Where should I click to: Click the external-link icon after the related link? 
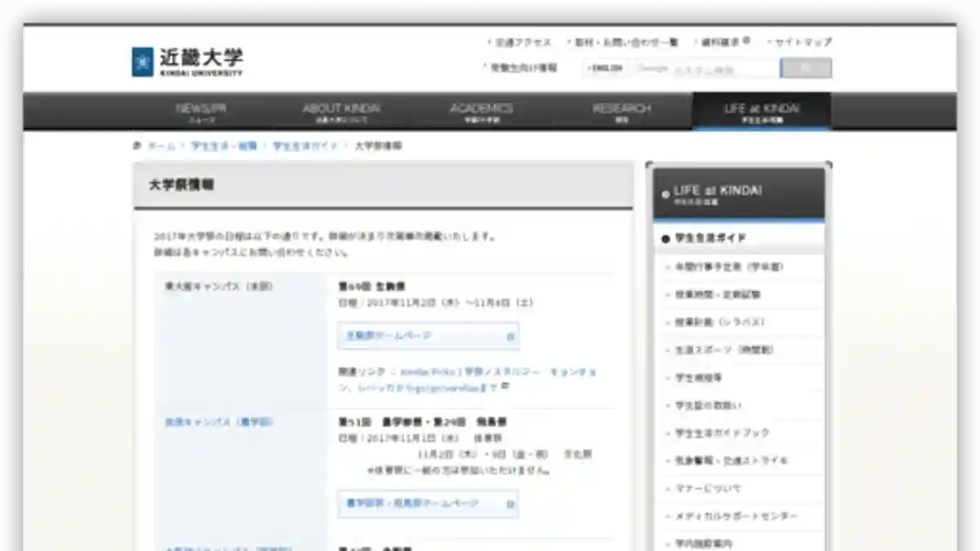(x=505, y=387)
